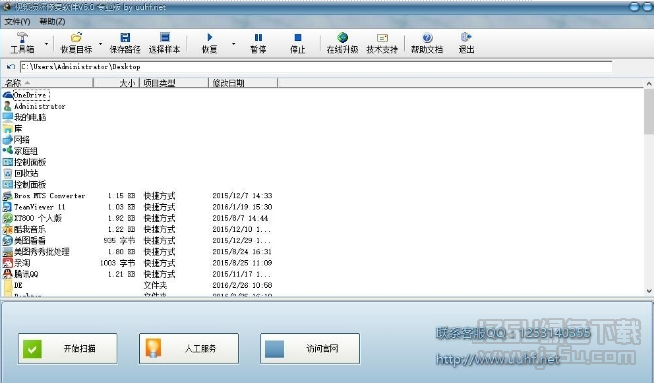654x383 pixels.
Task: Sort by the 大小 column header
Action: [x=116, y=83]
